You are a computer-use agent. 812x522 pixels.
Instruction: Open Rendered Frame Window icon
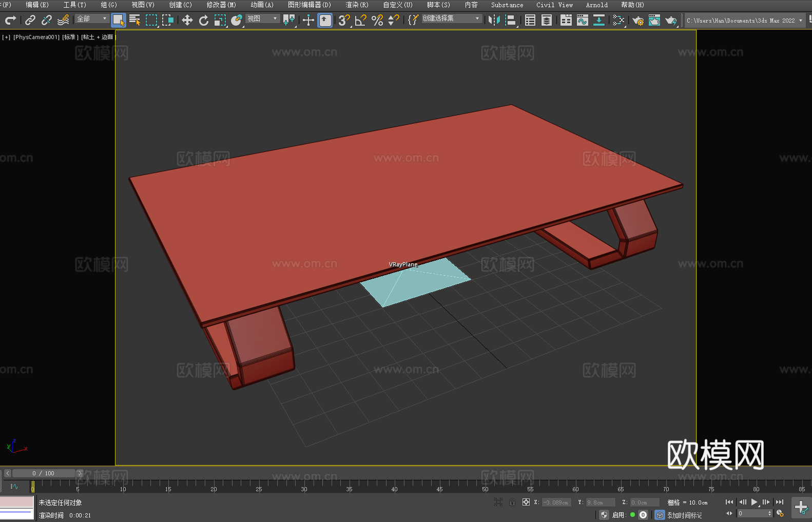pos(654,20)
